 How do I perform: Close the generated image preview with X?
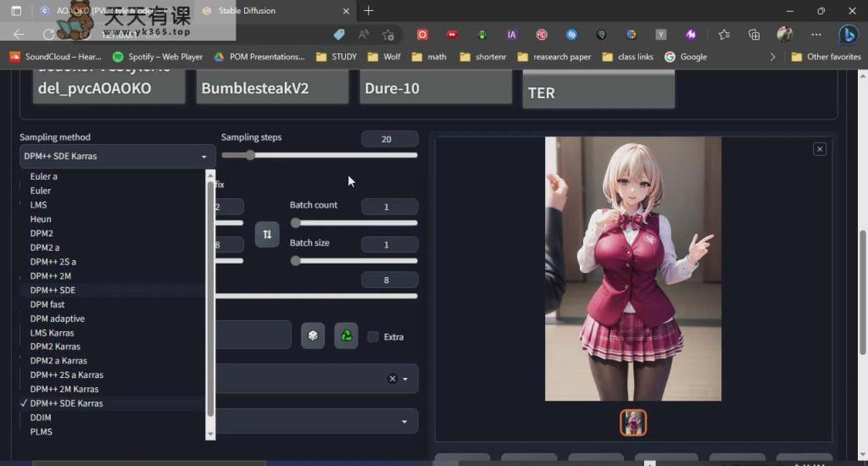point(820,149)
